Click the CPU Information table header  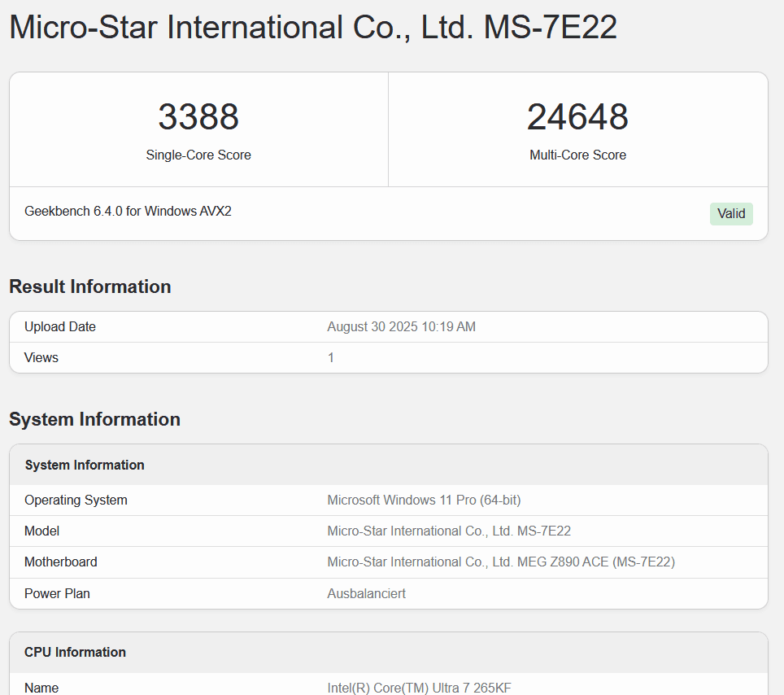point(75,652)
